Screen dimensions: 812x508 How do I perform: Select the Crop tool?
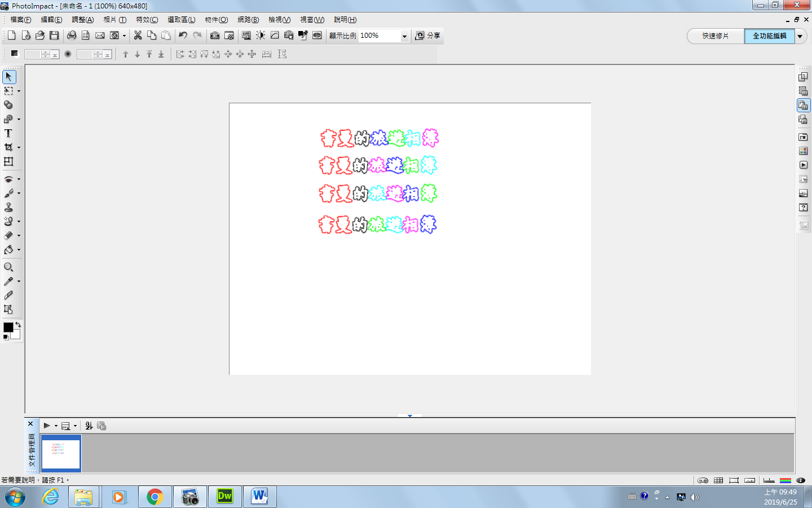8,147
